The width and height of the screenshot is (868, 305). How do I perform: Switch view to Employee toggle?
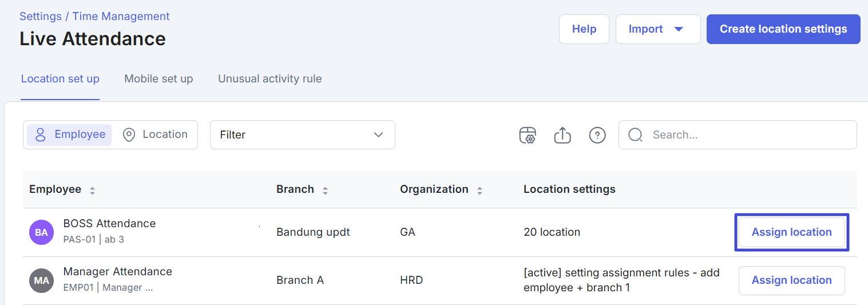click(x=70, y=134)
